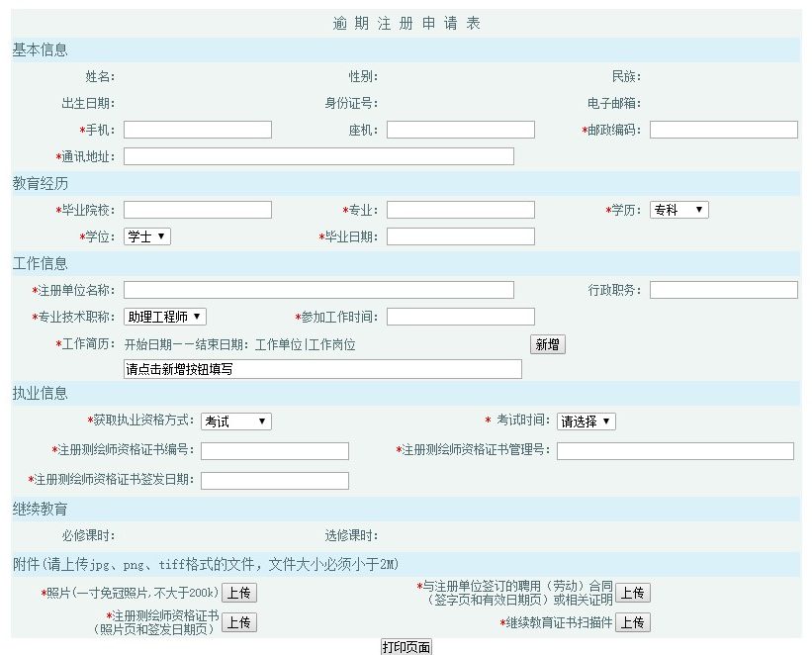
Task: Click the 毕业院校 school name field
Action: coord(198,209)
